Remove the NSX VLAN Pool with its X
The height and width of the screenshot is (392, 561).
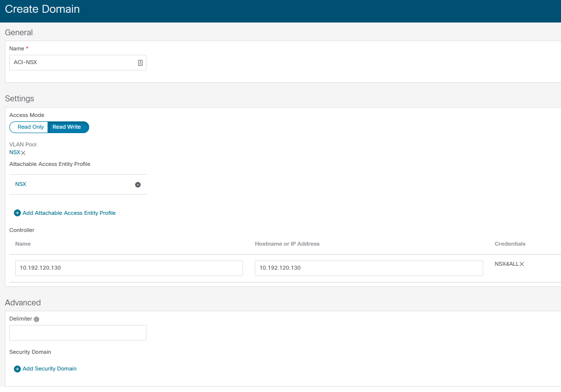[24, 153]
